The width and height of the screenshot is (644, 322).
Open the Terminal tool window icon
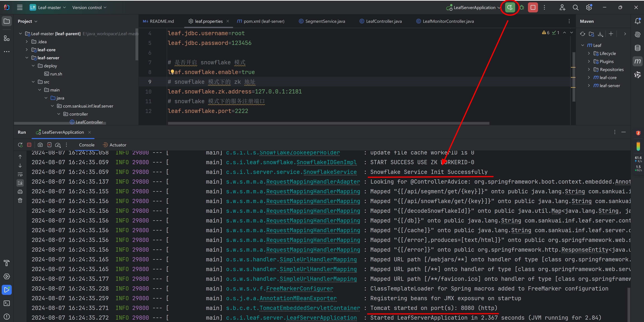7,303
